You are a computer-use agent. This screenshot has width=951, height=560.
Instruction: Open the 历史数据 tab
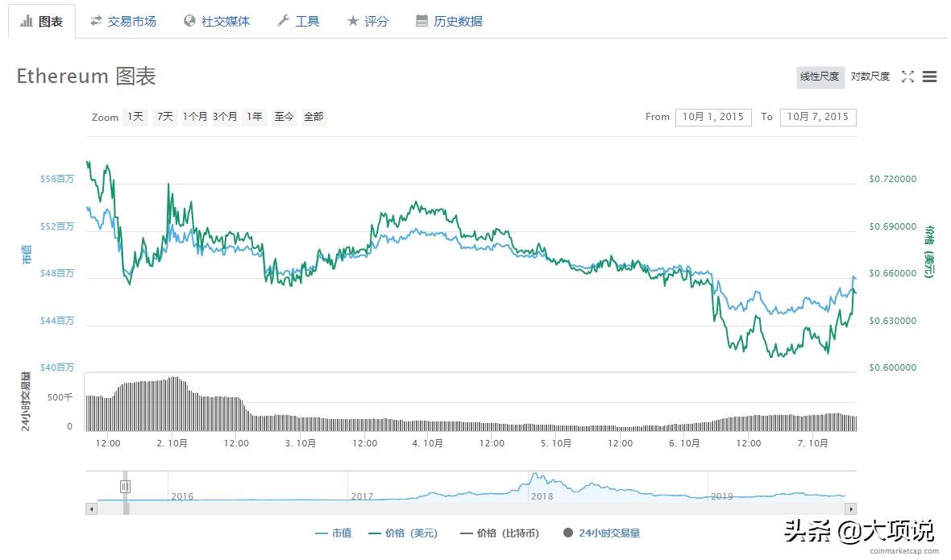[449, 22]
